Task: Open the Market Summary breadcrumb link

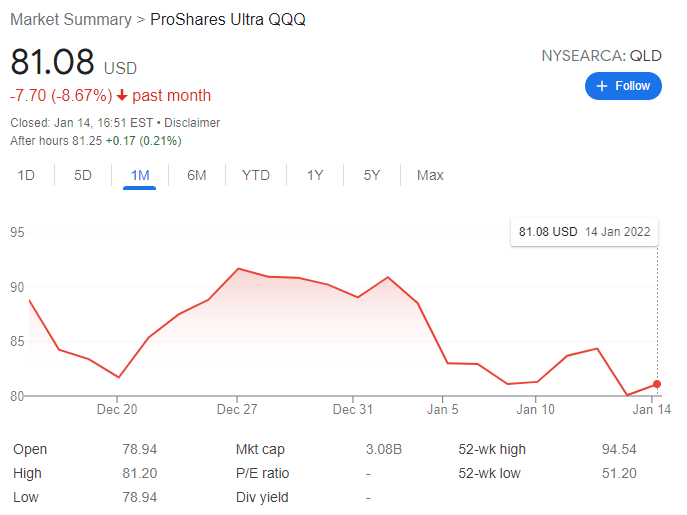Action: tap(71, 20)
